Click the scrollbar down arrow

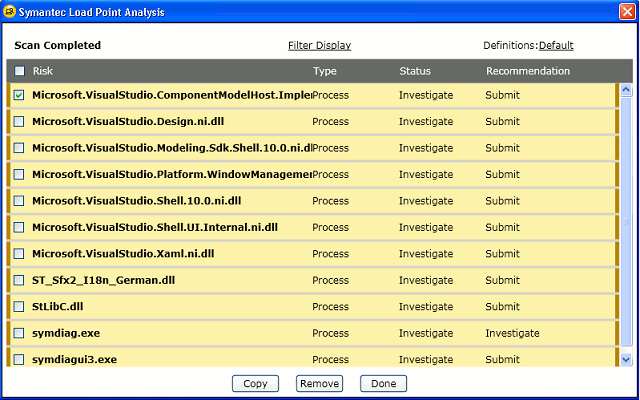(627, 360)
